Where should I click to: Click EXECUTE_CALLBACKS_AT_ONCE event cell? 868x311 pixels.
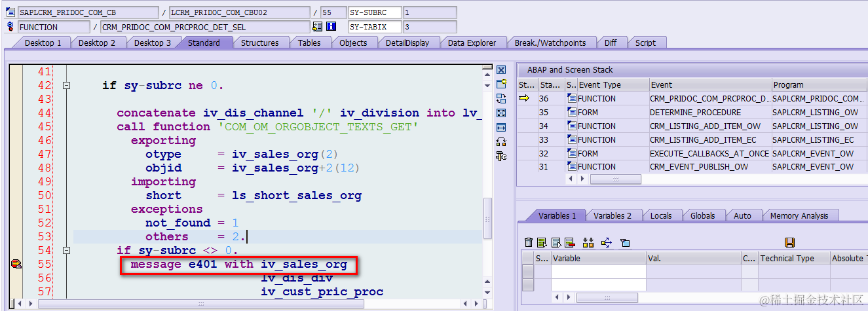(x=709, y=153)
